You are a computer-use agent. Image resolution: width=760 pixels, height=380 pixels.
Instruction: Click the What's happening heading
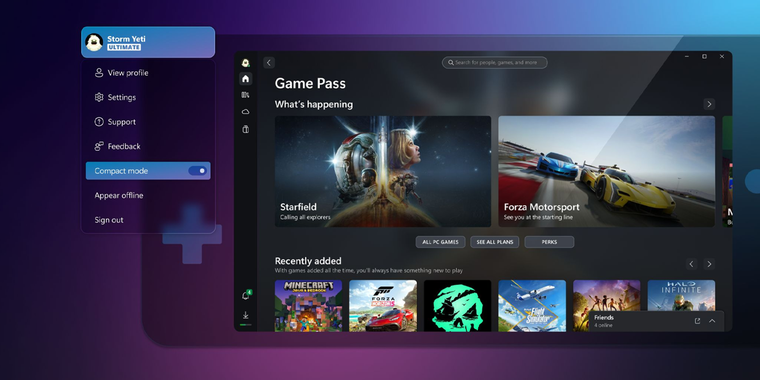[x=314, y=104]
